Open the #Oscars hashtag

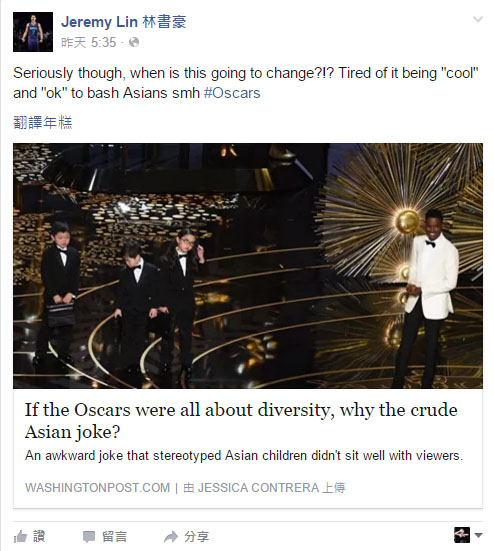coord(232,93)
